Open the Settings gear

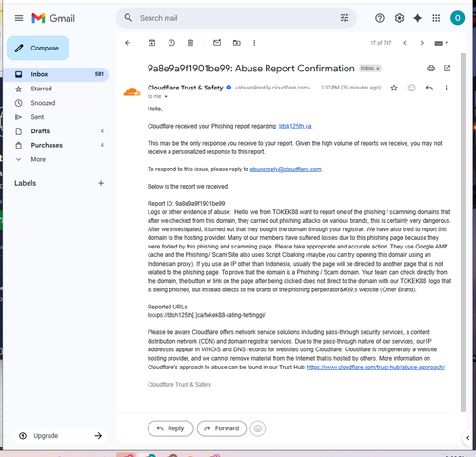pyautogui.click(x=399, y=18)
